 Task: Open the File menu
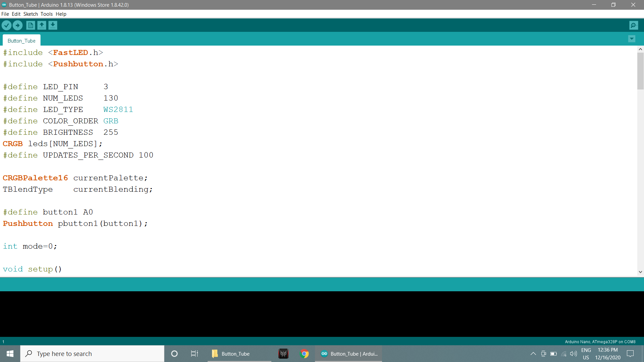(5, 14)
